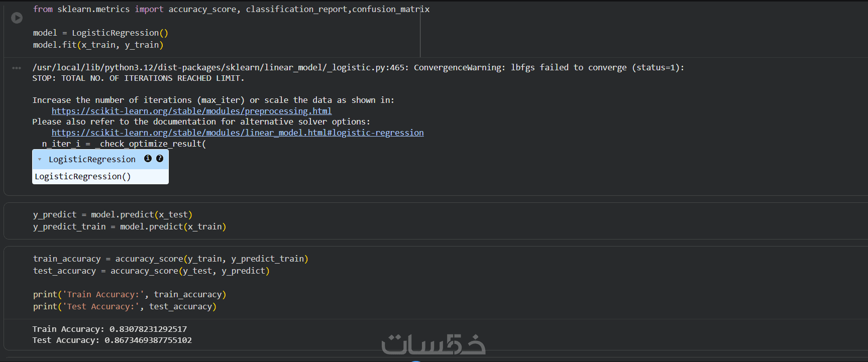
Task: Click the test_accuracy = accuracy_score line
Action: click(x=151, y=271)
